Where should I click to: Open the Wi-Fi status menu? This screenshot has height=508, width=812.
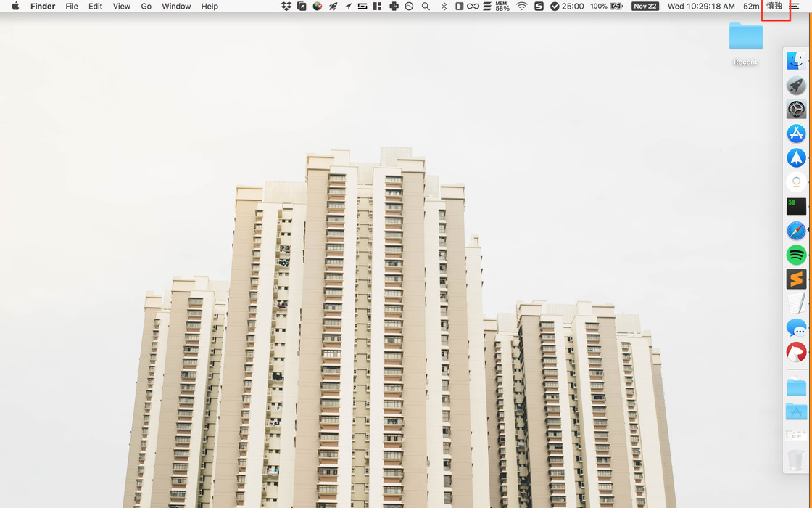tap(521, 7)
